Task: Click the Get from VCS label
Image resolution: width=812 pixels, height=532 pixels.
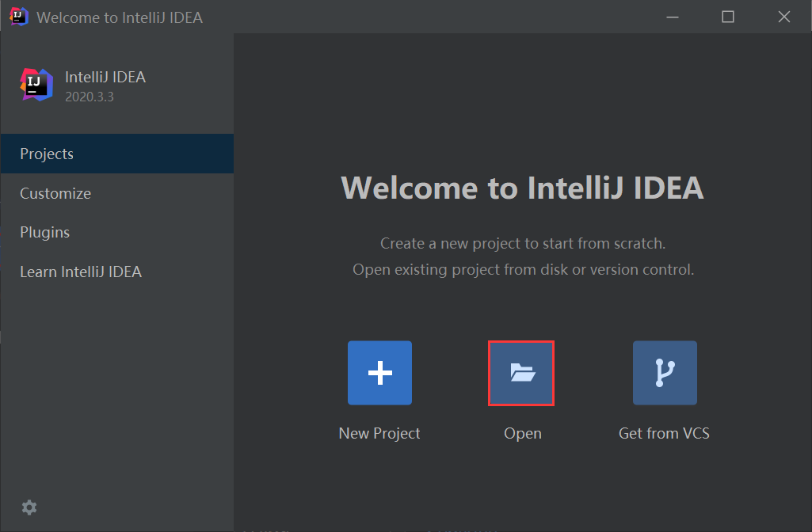Action: click(664, 433)
